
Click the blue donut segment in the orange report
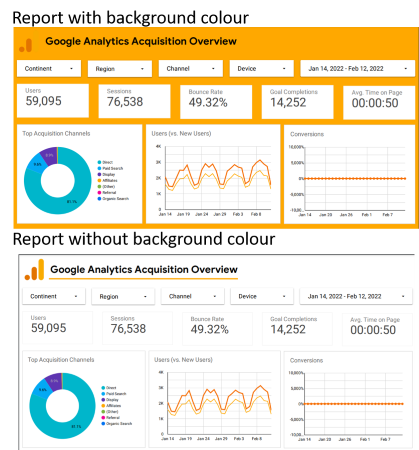click(x=37, y=164)
